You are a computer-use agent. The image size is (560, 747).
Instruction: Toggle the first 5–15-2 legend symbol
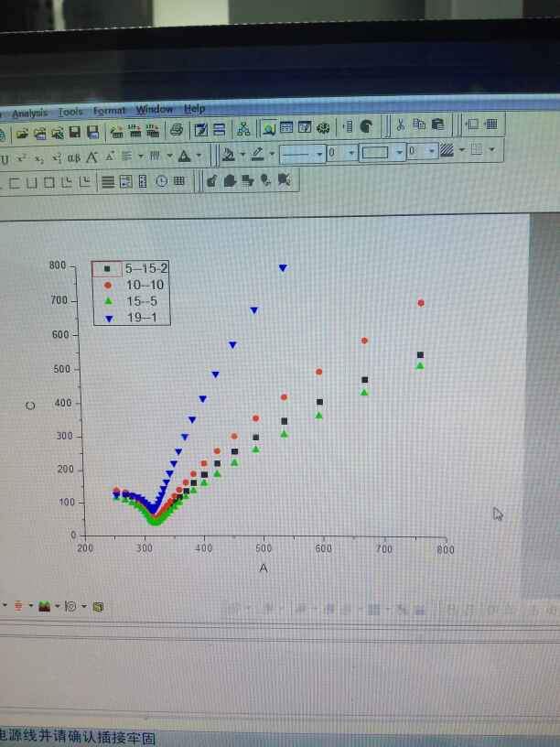pos(107,269)
